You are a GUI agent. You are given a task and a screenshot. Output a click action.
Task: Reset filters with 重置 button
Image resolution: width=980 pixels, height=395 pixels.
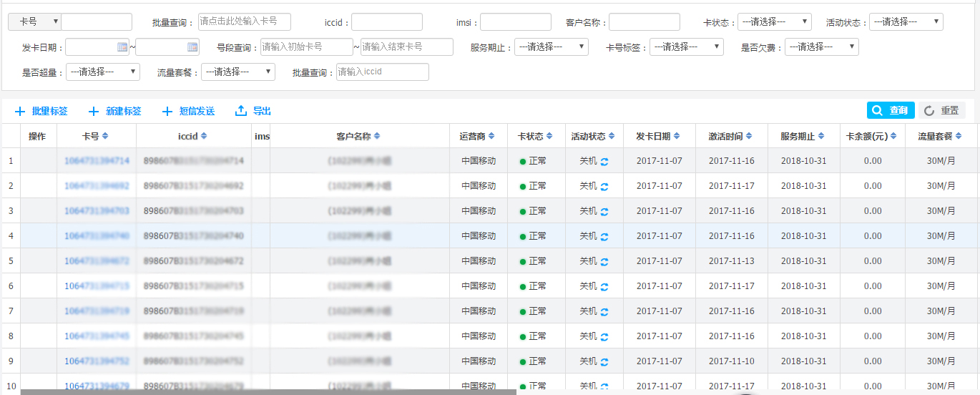tap(942, 110)
